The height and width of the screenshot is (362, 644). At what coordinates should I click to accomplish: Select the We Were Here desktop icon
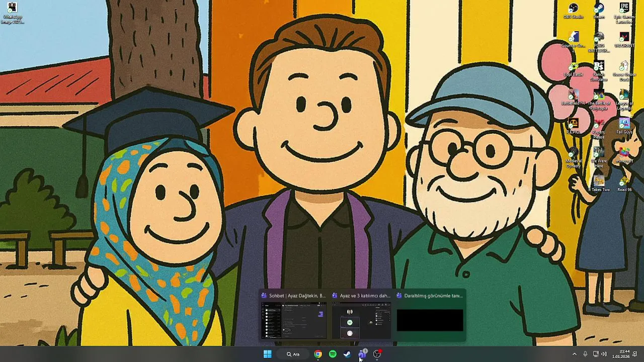[x=599, y=158]
